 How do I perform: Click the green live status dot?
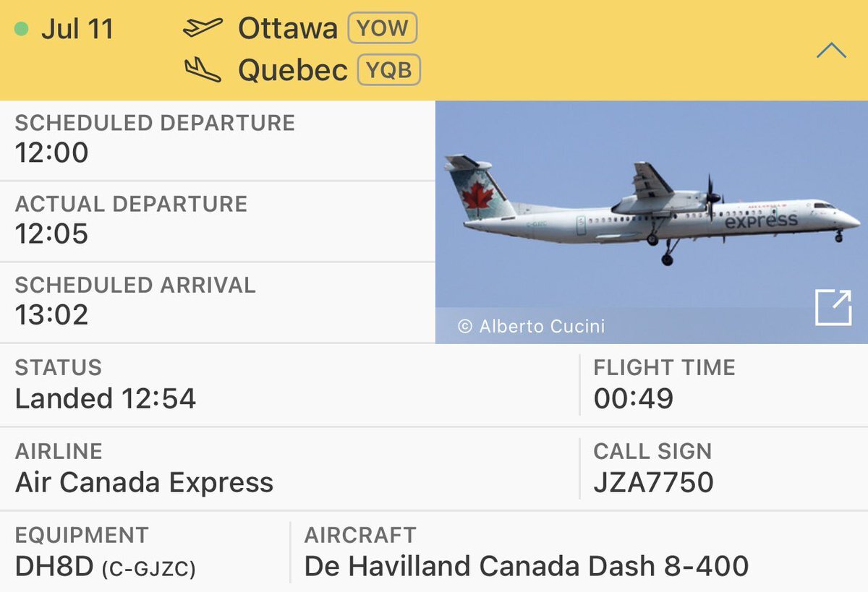(x=22, y=30)
